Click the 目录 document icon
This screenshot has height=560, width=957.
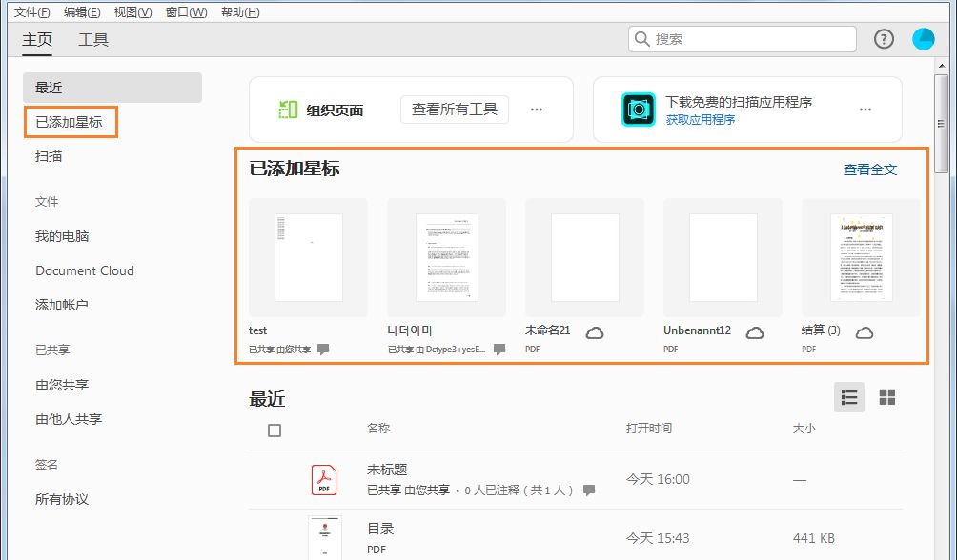[x=324, y=538]
